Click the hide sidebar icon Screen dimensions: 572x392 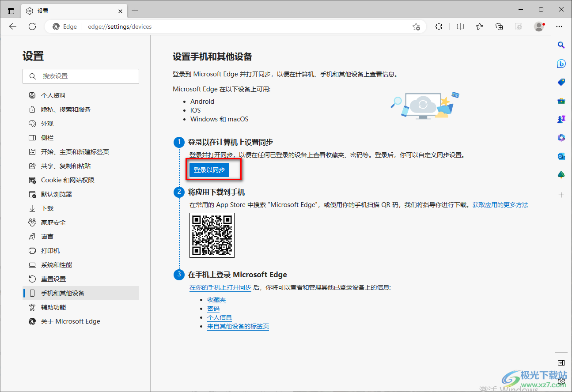click(561, 363)
